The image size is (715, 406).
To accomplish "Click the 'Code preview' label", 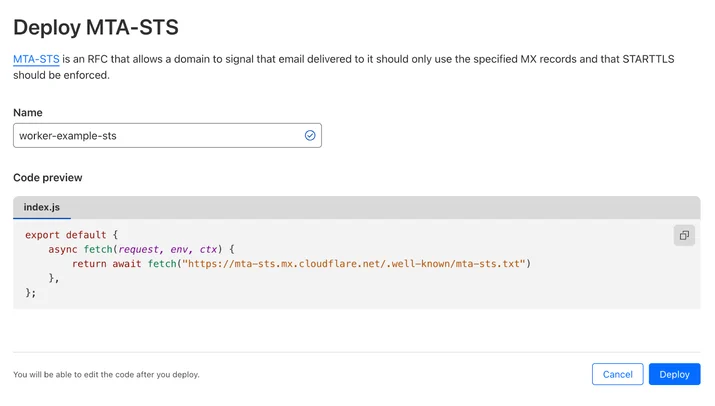I will coord(47,177).
